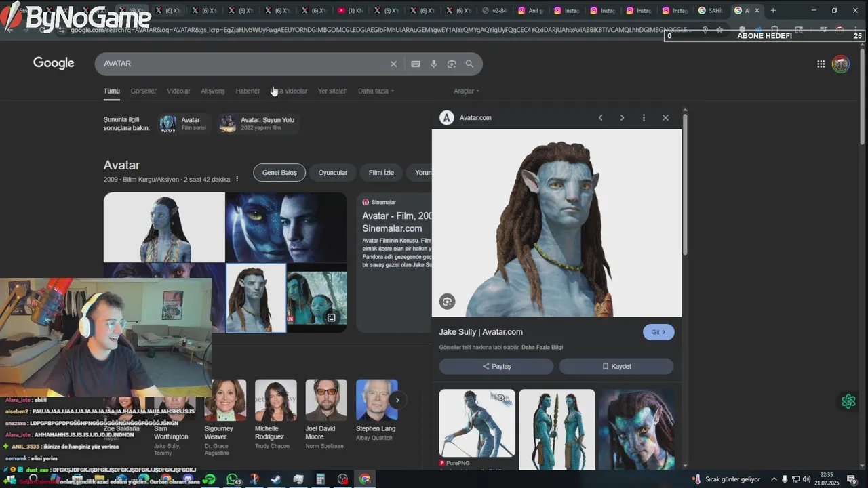Viewport: 868px width, 488px height.
Task: Click Avatar.com source at panel top
Action: tap(475, 118)
